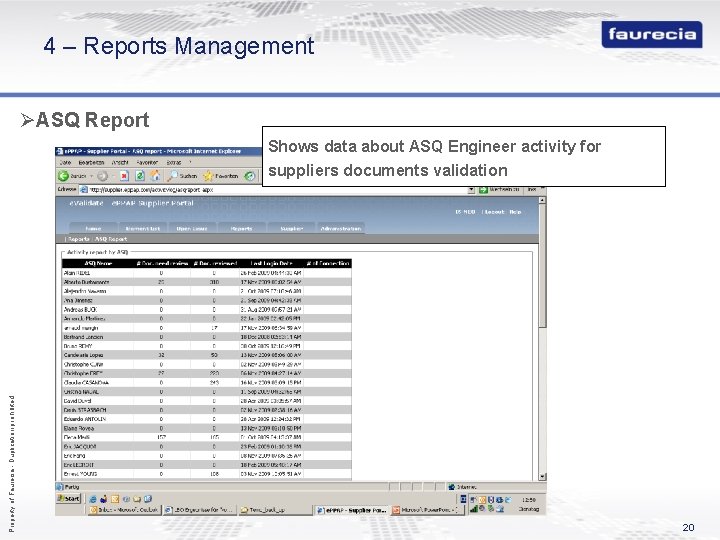
Task: Click the system tray clock
Action: click(x=528, y=499)
